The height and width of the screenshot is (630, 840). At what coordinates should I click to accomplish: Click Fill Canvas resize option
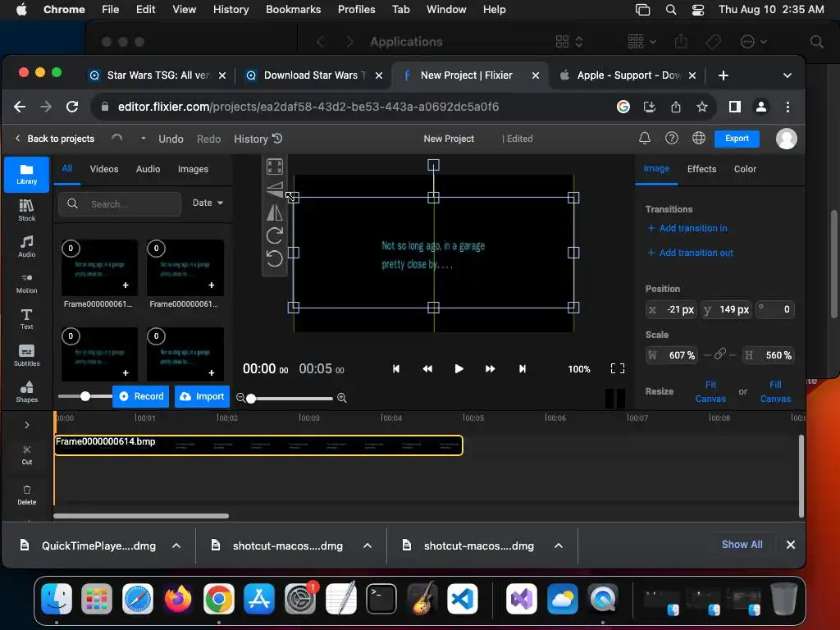point(775,391)
